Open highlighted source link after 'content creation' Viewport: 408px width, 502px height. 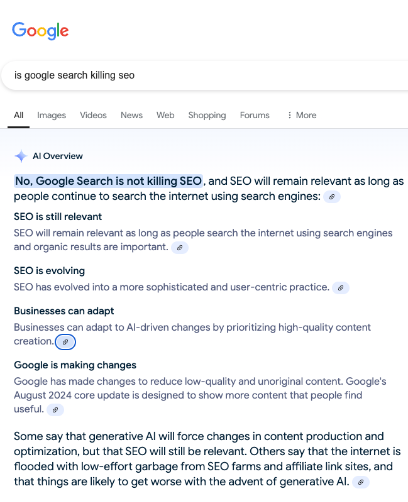[x=65, y=342]
